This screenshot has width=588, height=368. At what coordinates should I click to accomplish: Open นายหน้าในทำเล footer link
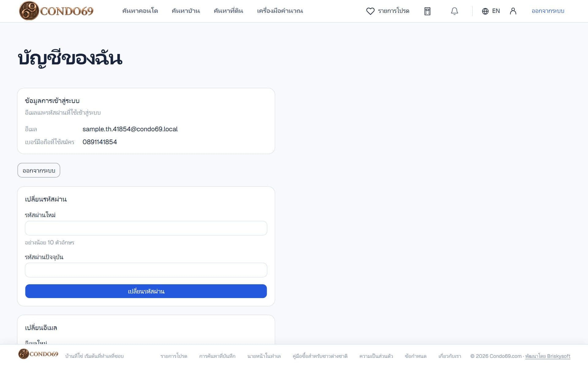264,356
